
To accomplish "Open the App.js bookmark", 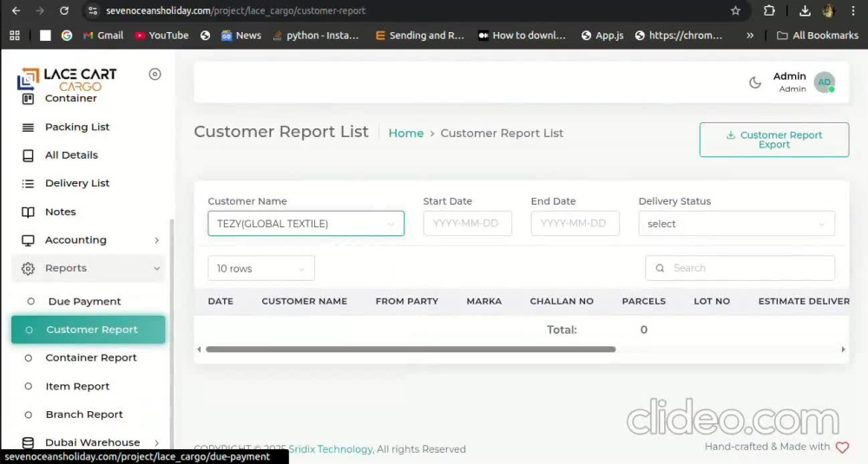I will point(602,36).
